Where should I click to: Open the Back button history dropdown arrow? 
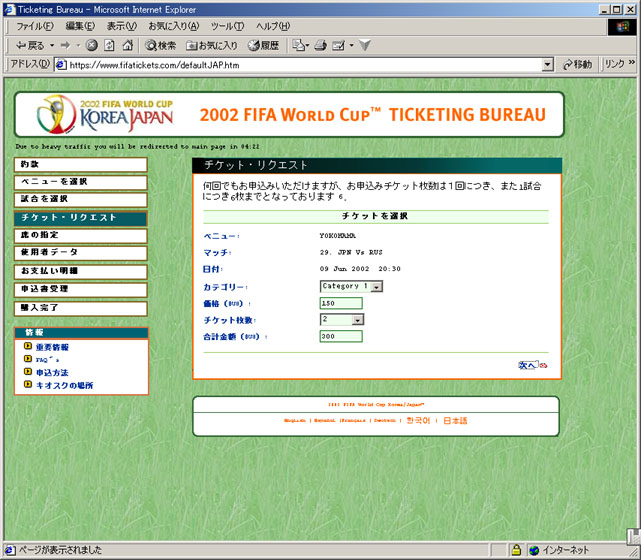(x=52, y=45)
